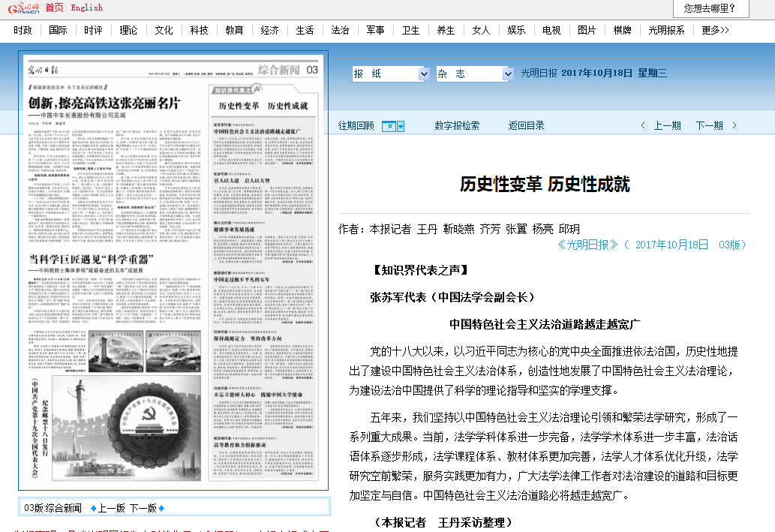
Task: Go to the 科技 section
Action: (x=199, y=31)
